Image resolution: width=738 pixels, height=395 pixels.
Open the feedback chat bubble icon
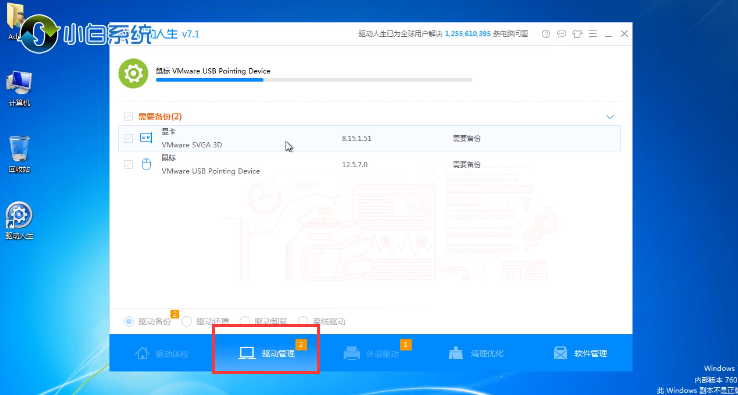coord(562,34)
